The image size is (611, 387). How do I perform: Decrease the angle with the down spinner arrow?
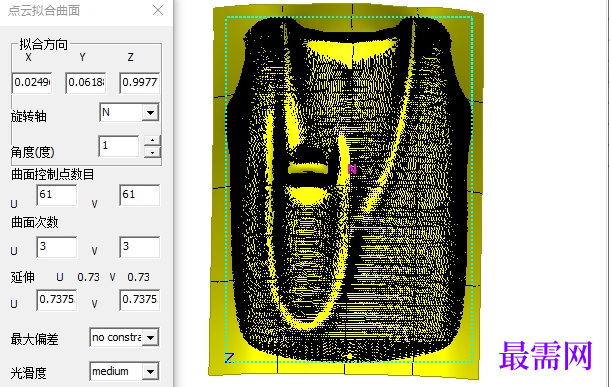coord(152,152)
